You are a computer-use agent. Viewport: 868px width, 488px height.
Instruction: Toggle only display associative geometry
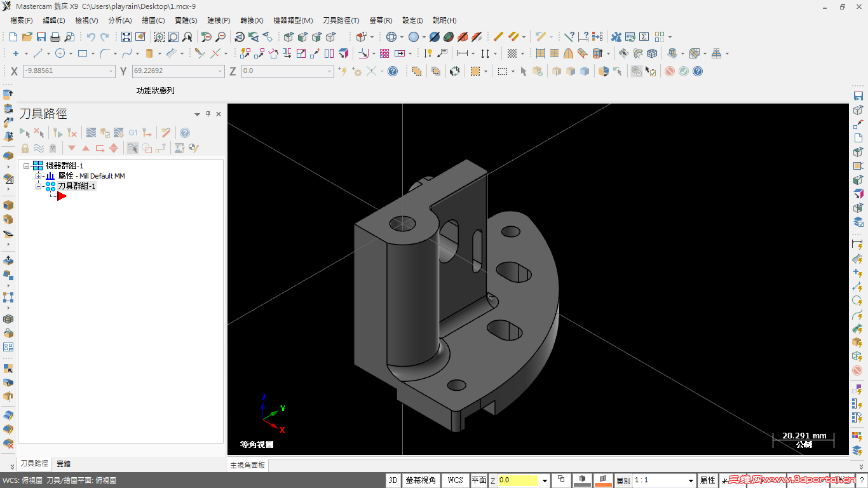(x=147, y=148)
